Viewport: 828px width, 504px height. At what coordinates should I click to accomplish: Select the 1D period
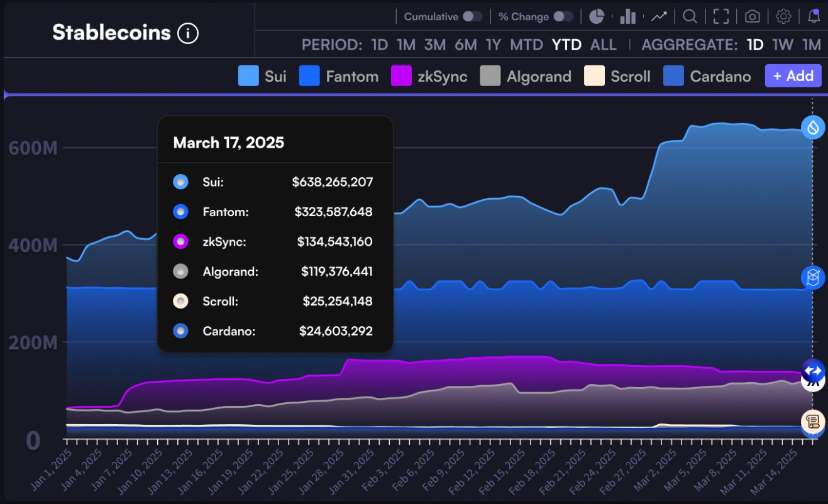tap(380, 45)
